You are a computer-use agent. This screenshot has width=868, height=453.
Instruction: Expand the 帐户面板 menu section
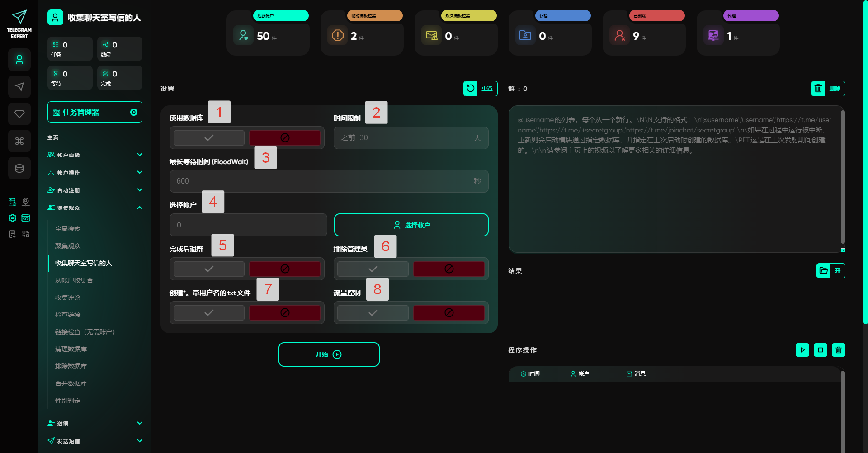coord(94,155)
